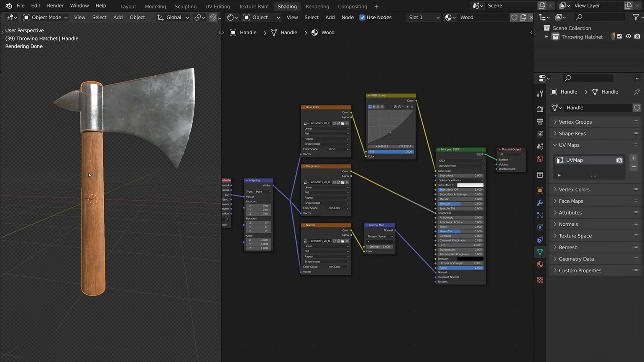The image size is (644, 362).
Task: Pin the Handle properties context
Action: coord(636,92)
